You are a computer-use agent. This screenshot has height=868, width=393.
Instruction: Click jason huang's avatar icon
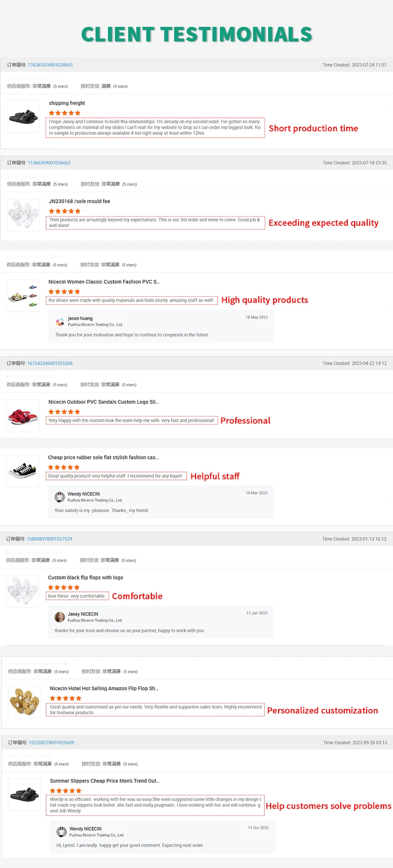60,322
